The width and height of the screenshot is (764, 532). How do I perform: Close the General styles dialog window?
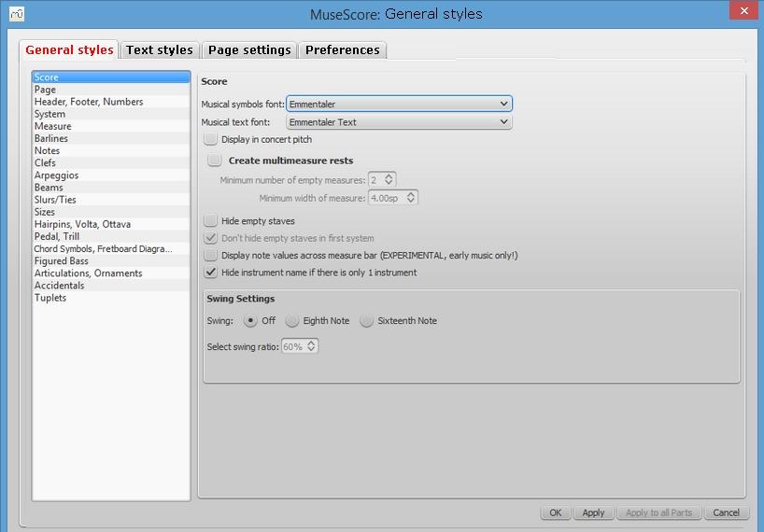(x=743, y=10)
